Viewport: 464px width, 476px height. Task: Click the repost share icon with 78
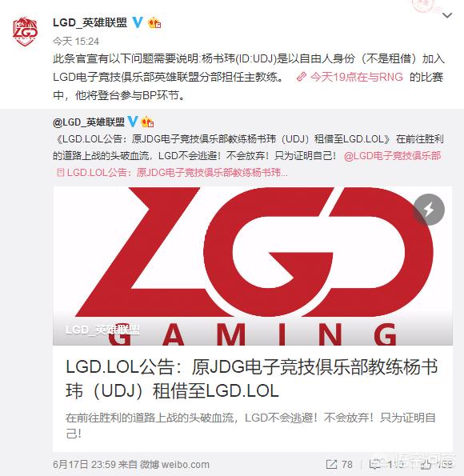pos(339,464)
